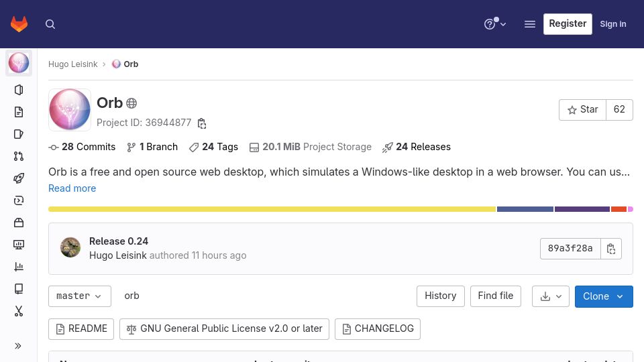Viewport: 644px width, 362px height.
Task: Open Packages and registries in sidebar
Action: pyautogui.click(x=19, y=223)
